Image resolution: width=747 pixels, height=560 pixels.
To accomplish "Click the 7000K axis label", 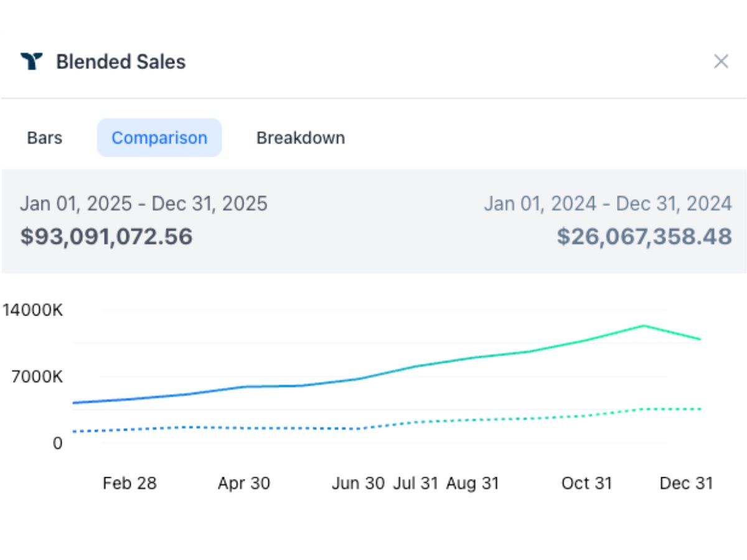I will click(38, 376).
